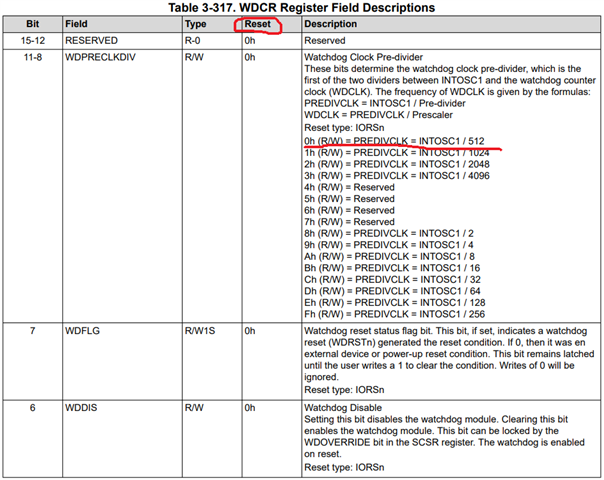
Task: Click the RESERVED field cell
Action: 91,40
